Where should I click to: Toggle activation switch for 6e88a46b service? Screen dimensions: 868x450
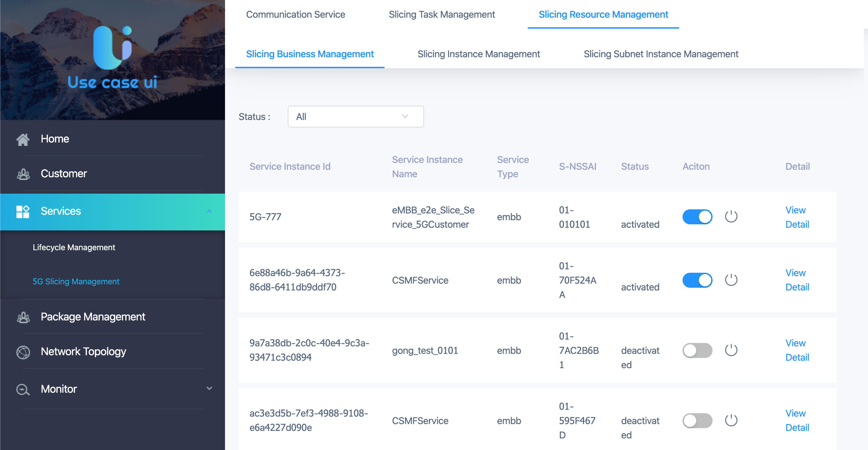[697, 280]
